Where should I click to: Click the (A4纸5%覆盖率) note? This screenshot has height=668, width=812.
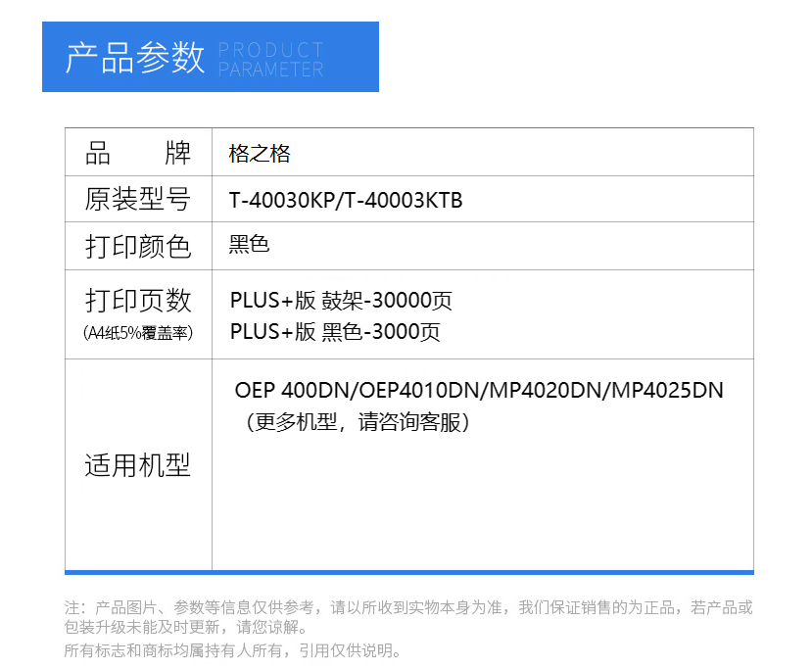pos(138,332)
